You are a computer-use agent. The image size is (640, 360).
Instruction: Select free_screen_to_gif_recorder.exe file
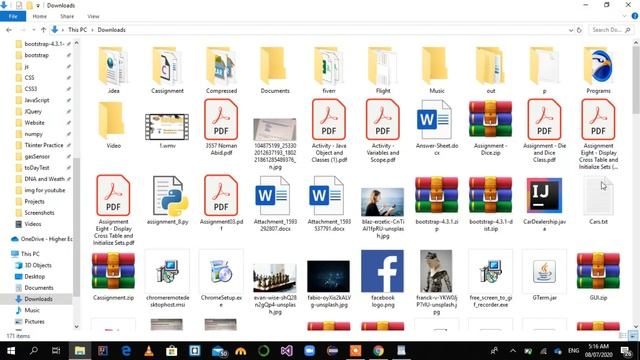tap(491, 280)
